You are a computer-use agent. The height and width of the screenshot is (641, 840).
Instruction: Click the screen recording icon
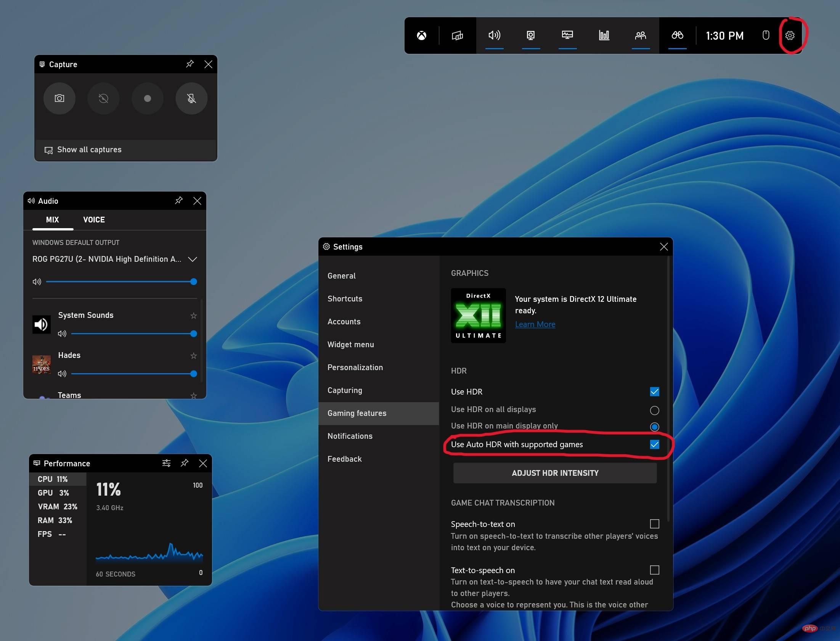147,98
